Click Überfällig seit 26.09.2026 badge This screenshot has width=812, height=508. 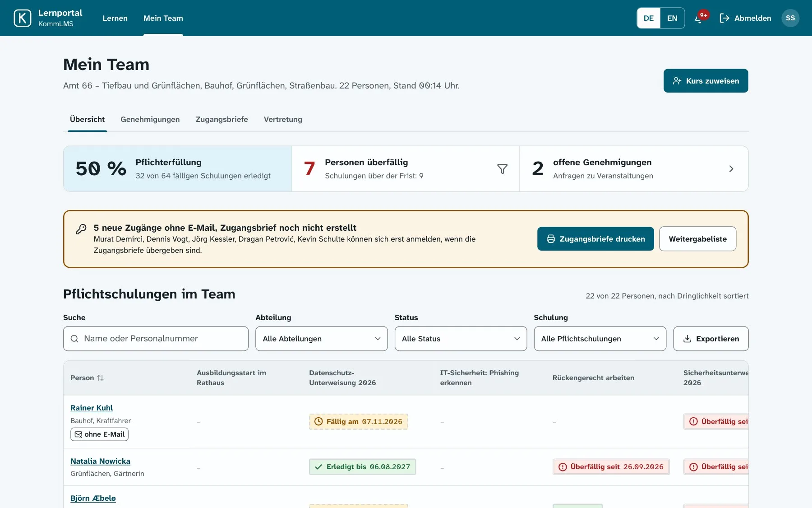[611, 467]
